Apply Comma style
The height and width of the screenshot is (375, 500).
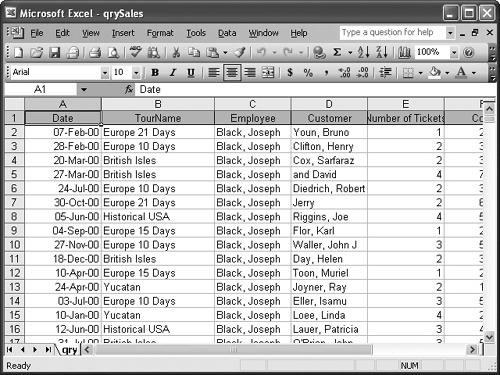coord(326,72)
